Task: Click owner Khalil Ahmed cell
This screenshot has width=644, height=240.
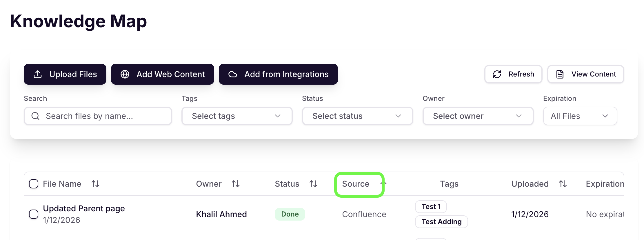Action: point(221,214)
